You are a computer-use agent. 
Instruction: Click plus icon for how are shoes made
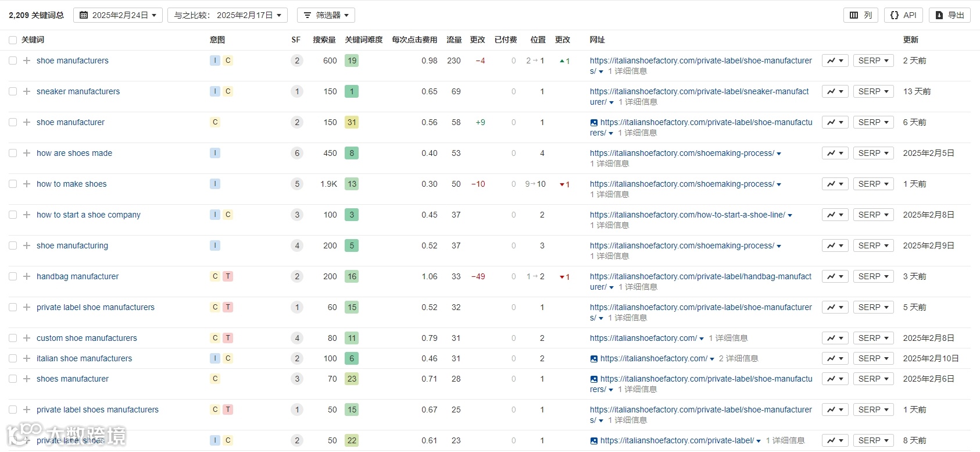27,153
